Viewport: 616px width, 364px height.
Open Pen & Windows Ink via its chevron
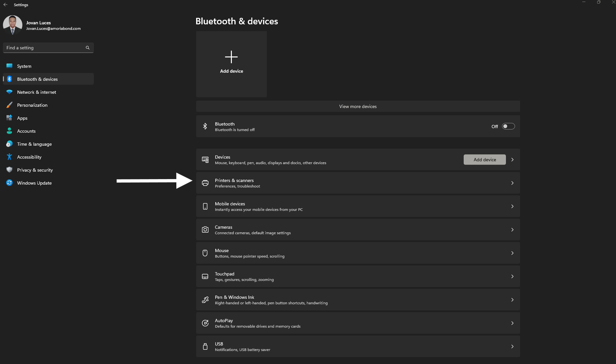click(x=512, y=300)
